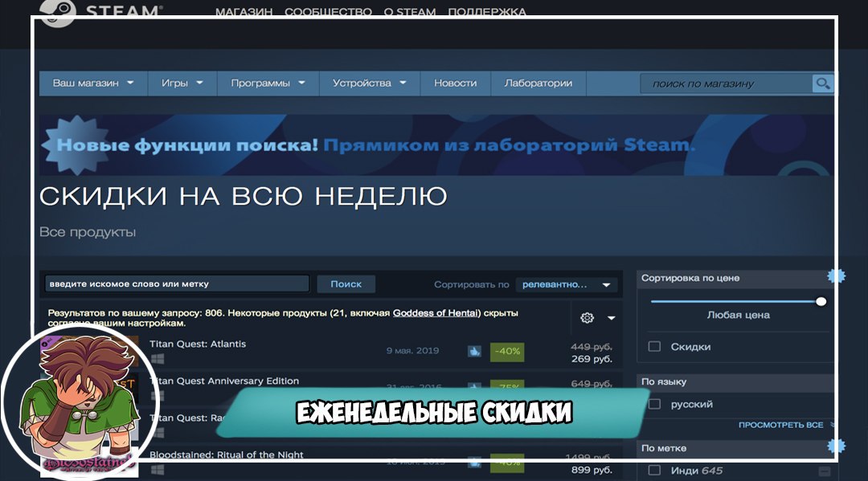Click the magnifier icon in store search
This screenshot has width=868, height=481.
pyautogui.click(x=823, y=84)
